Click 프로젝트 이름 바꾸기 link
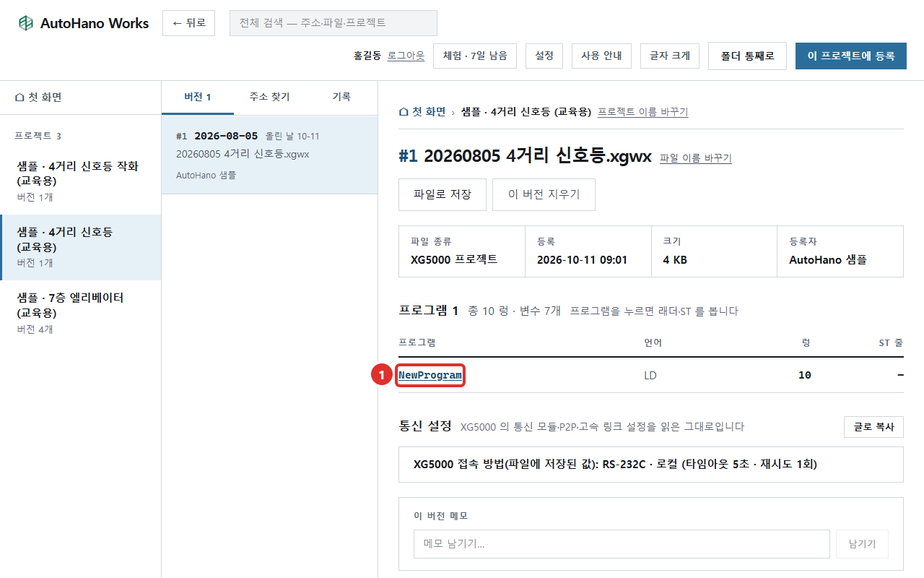Image resolution: width=924 pixels, height=578 pixels. (642, 112)
